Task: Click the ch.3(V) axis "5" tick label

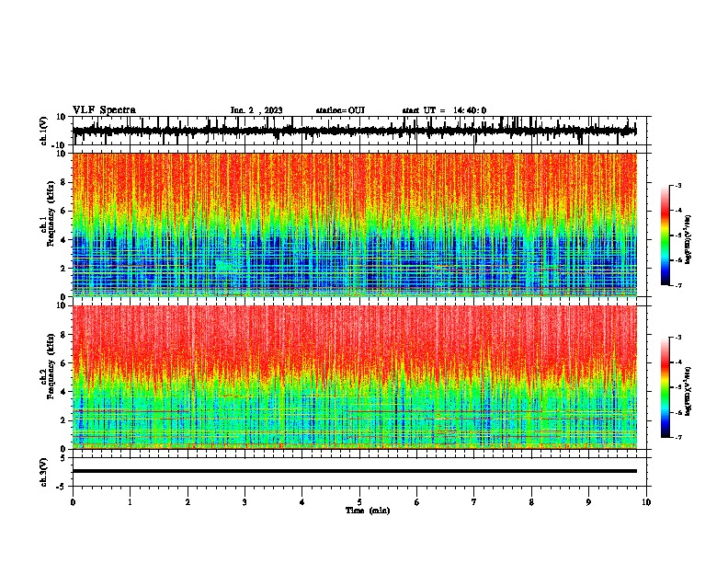Action: point(64,458)
